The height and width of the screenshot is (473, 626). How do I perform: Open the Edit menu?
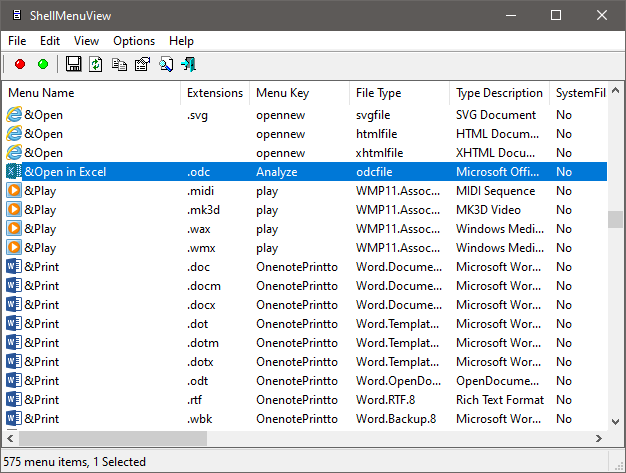50,41
